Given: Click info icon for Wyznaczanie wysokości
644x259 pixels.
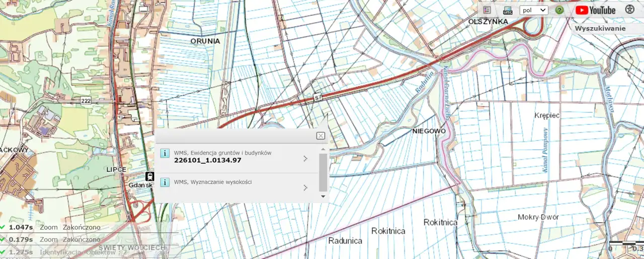Looking at the screenshot, I should [165, 182].
